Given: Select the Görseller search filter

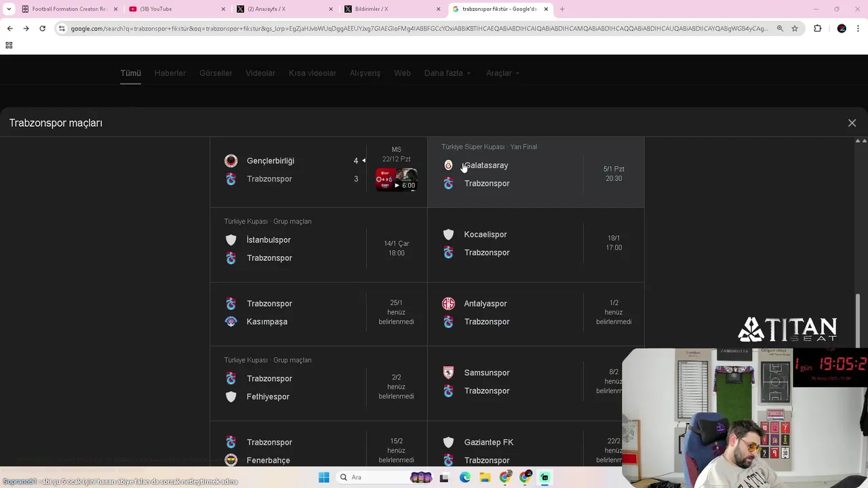Looking at the screenshot, I should pos(216,73).
